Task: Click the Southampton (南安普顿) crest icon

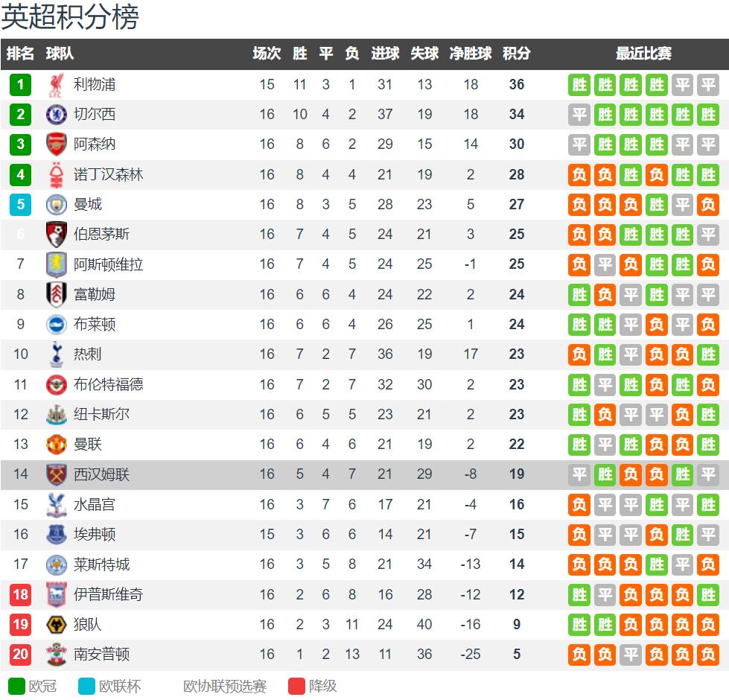Action: pos(57,655)
